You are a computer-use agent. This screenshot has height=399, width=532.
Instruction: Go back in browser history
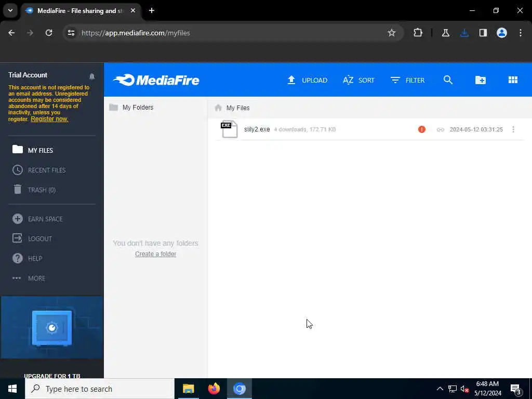tap(11, 33)
